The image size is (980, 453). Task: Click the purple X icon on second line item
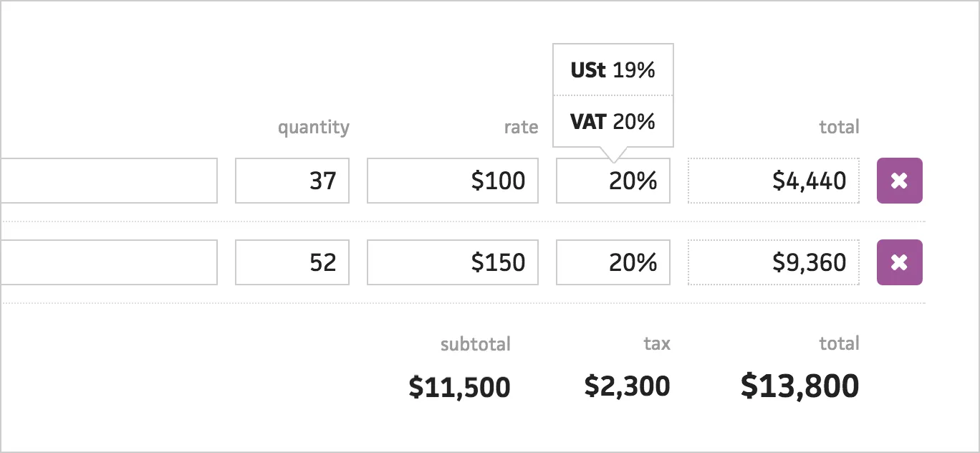point(900,262)
